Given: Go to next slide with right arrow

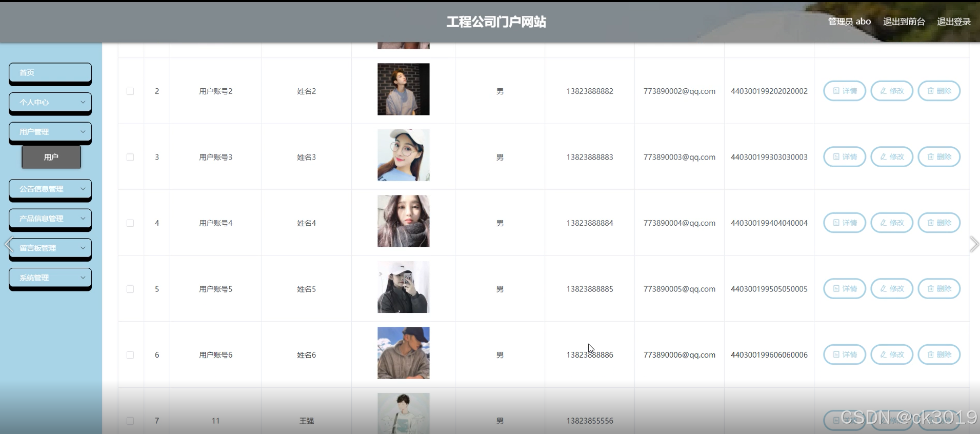Looking at the screenshot, I should (974, 244).
